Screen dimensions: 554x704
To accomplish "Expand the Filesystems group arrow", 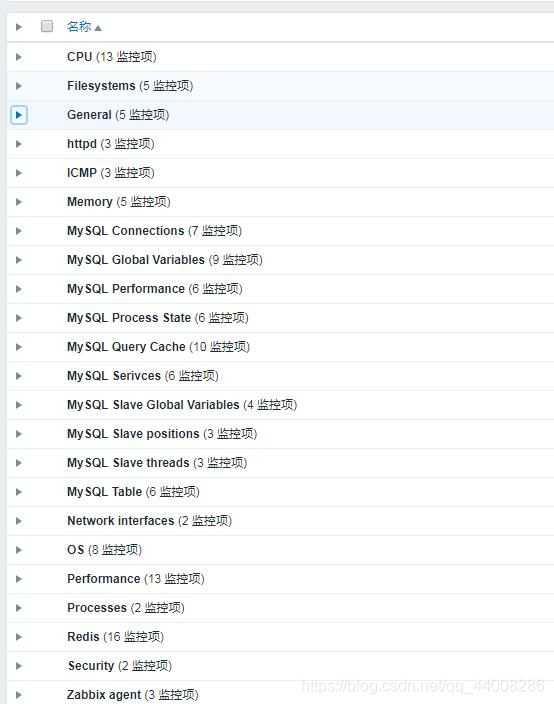I will coord(18,86).
